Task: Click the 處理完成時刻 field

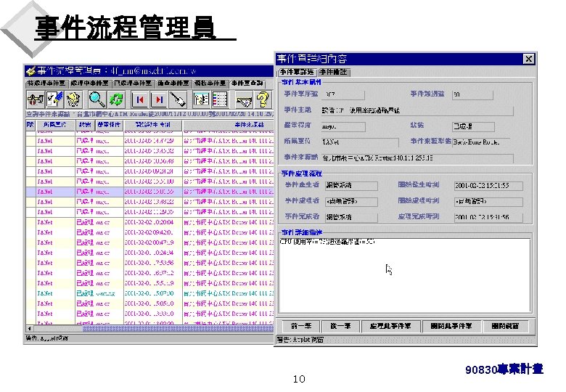Action: tap(488, 217)
